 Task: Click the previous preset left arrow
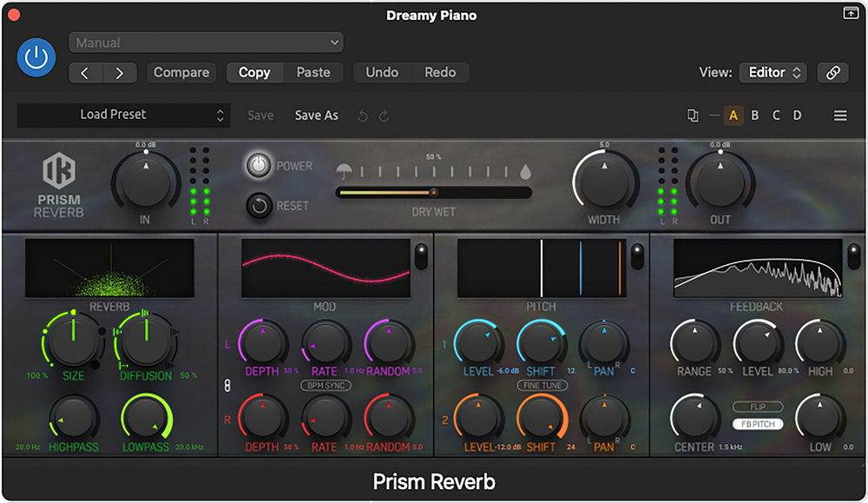click(85, 73)
